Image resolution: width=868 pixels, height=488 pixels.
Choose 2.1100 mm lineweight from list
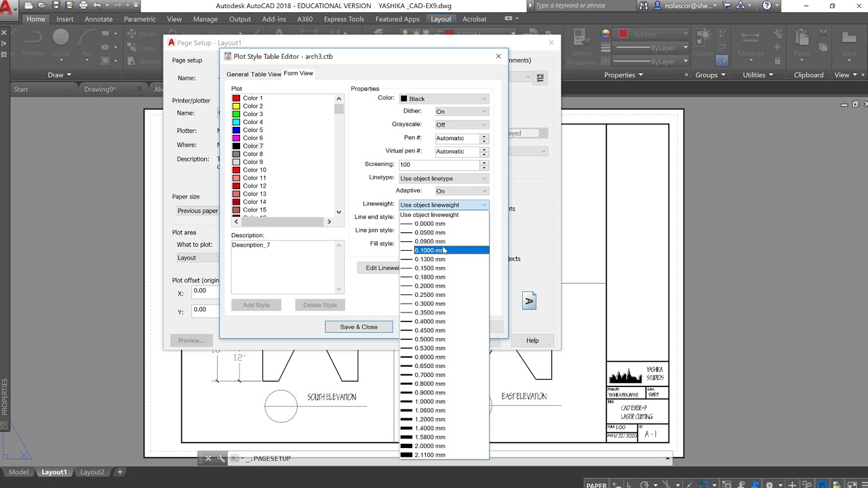pos(443,455)
